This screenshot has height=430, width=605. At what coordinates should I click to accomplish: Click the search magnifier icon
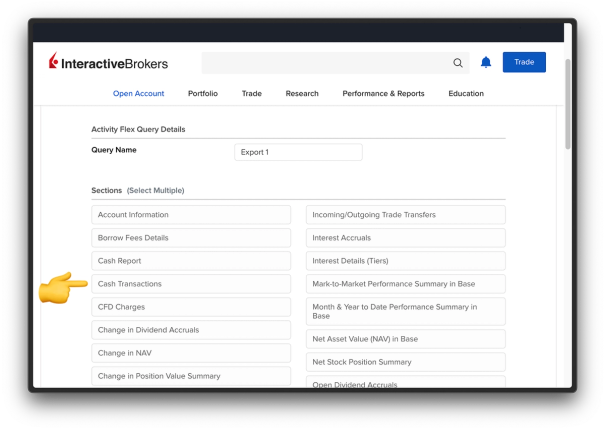point(458,63)
